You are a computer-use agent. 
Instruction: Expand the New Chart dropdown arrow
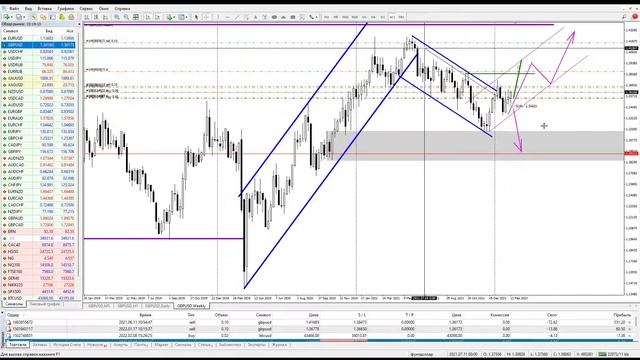pyautogui.click(x=12, y=17)
